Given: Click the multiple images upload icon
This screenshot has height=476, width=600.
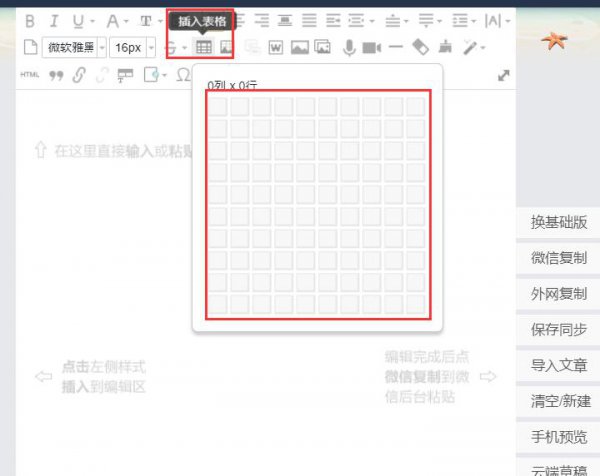Looking at the screenshot, I should [x=323, y=47].
